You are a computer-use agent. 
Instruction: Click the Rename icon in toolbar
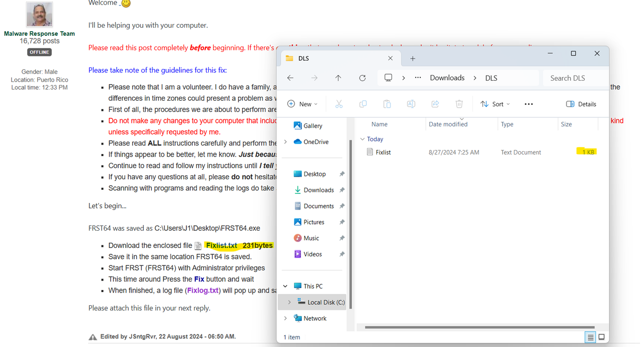pyautogui.click(x=411, y=104)
